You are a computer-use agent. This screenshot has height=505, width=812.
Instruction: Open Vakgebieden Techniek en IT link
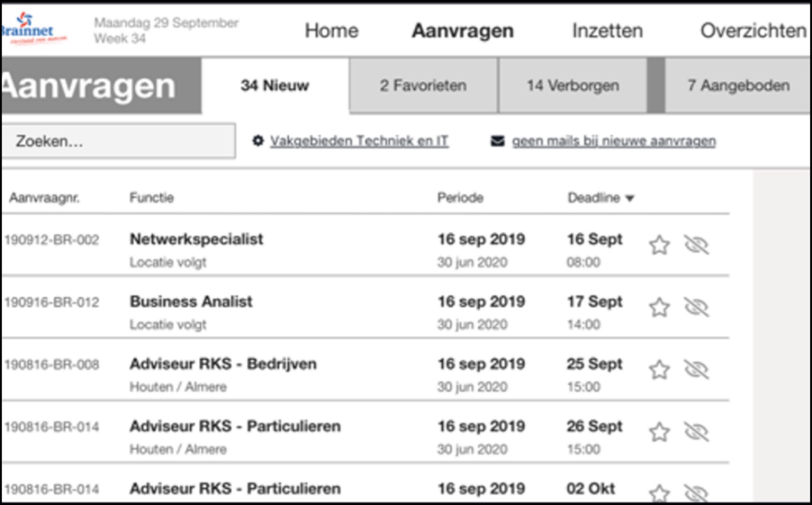(359, 141)
